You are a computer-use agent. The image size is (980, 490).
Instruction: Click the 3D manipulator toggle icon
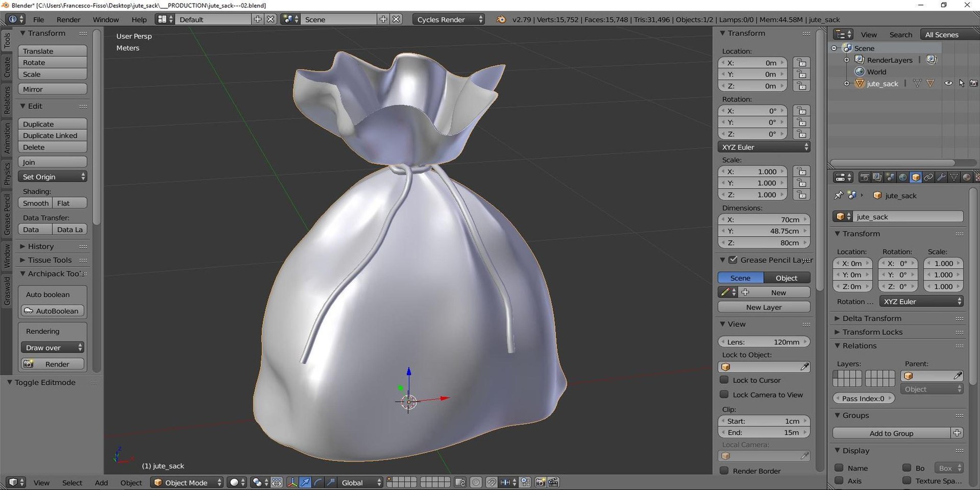point(292,482)
